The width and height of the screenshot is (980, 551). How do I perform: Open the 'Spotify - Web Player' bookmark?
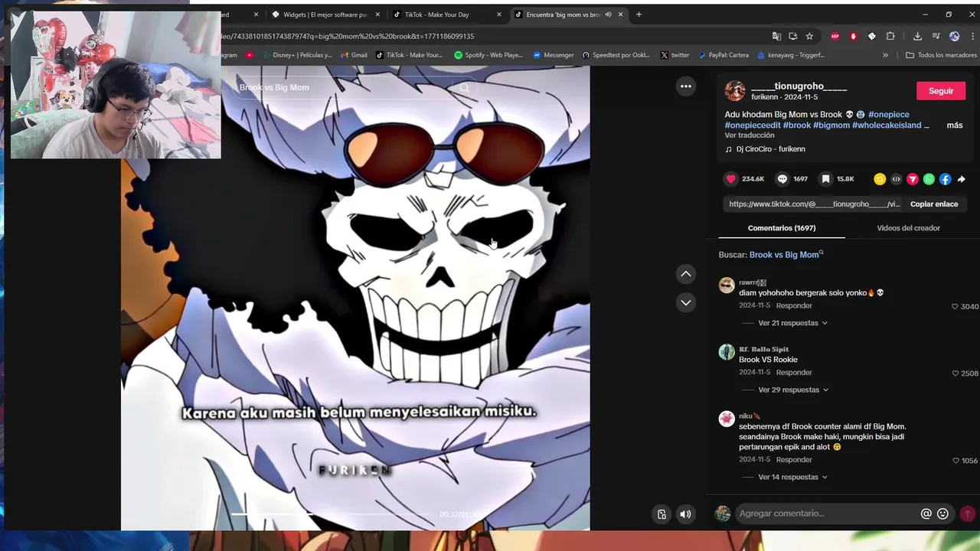488,55
